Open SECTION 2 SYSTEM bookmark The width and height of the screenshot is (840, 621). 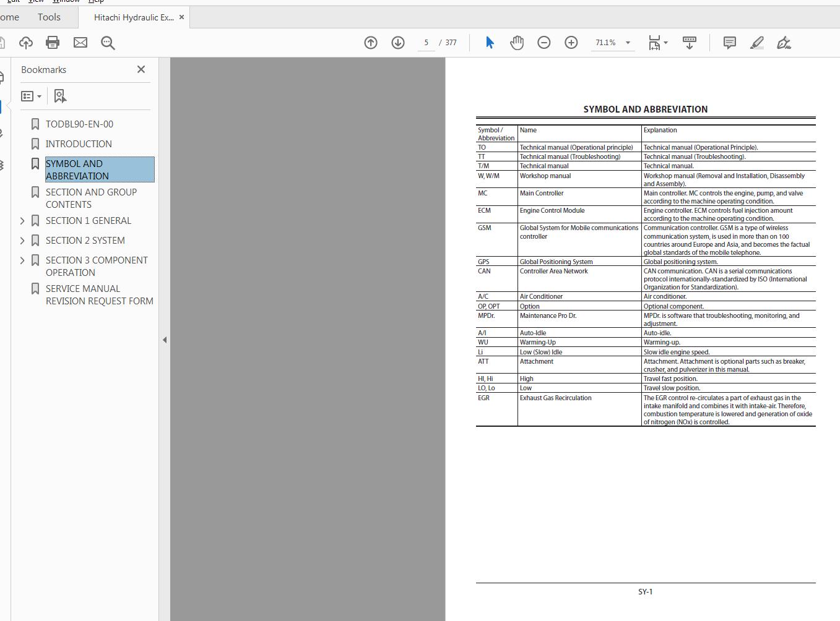click(x=85, y=241)
